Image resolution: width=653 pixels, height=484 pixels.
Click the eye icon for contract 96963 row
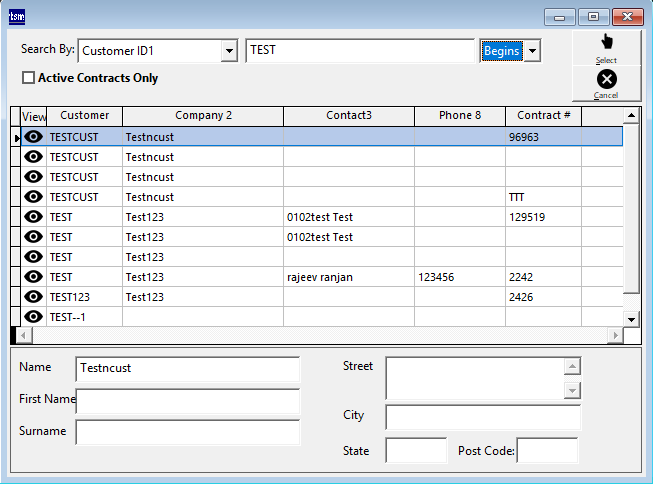(34, 137)
